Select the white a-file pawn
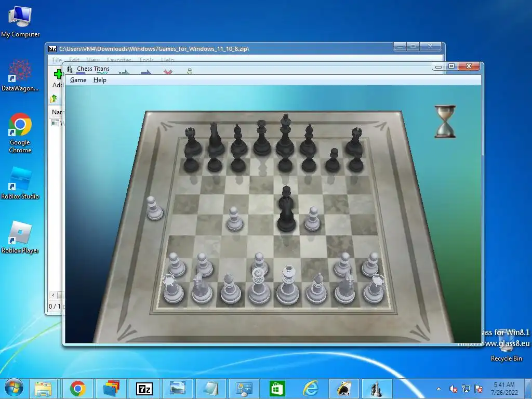532x399 pixels. coord(177,264)
